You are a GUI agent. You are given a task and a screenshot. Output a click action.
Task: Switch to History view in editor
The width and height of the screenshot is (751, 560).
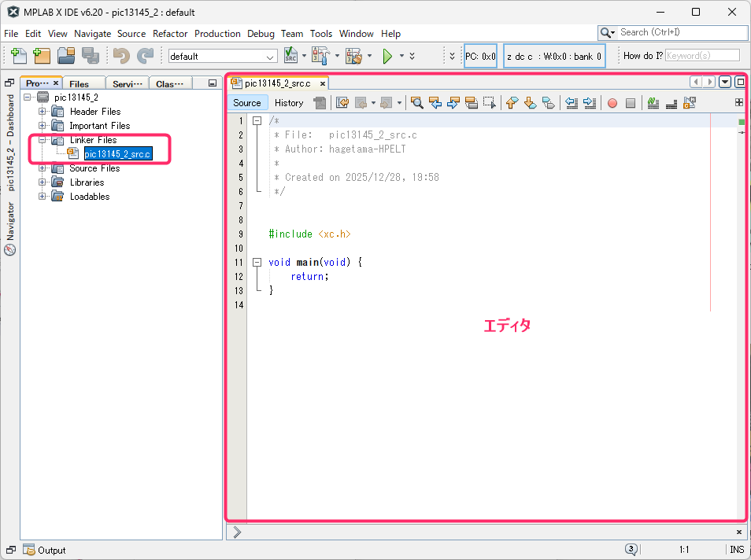(289, 103)
